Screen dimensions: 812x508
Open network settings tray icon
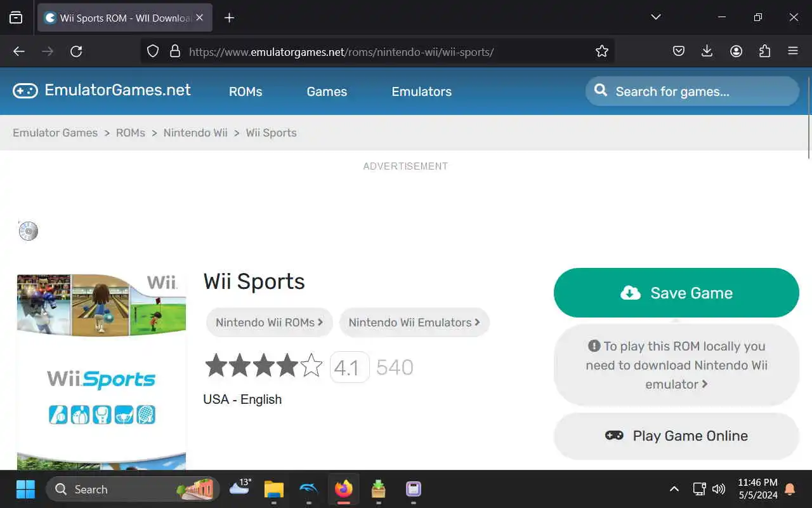(x=699, y=489)
